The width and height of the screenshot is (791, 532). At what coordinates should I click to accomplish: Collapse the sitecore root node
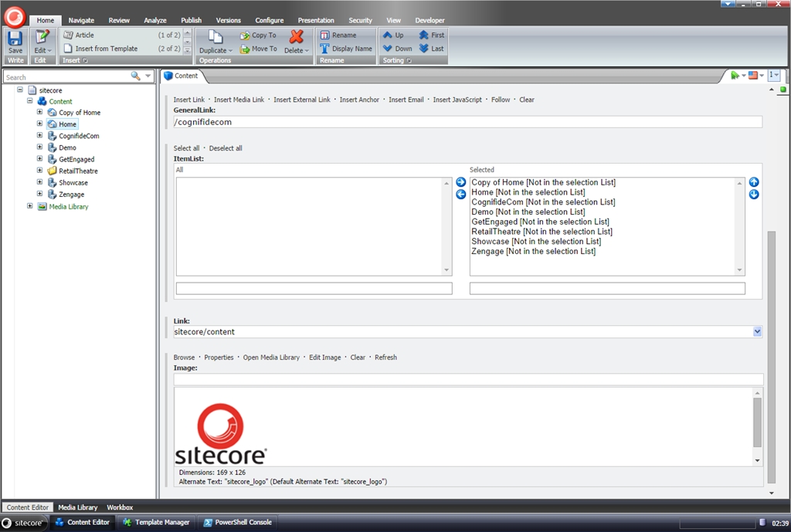(19, 90)
